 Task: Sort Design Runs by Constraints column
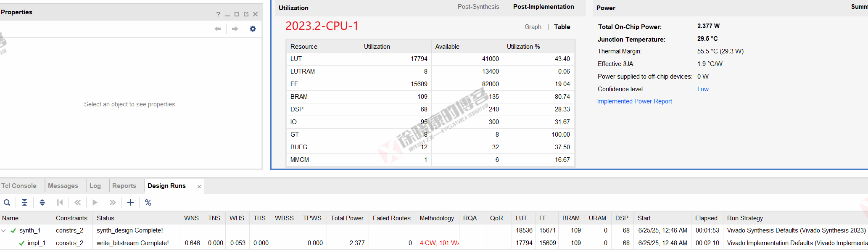71,218
